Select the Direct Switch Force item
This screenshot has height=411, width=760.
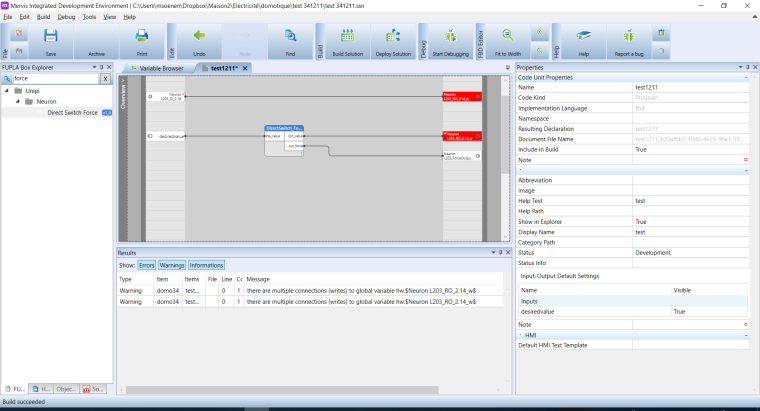click(x=72, y=113)
